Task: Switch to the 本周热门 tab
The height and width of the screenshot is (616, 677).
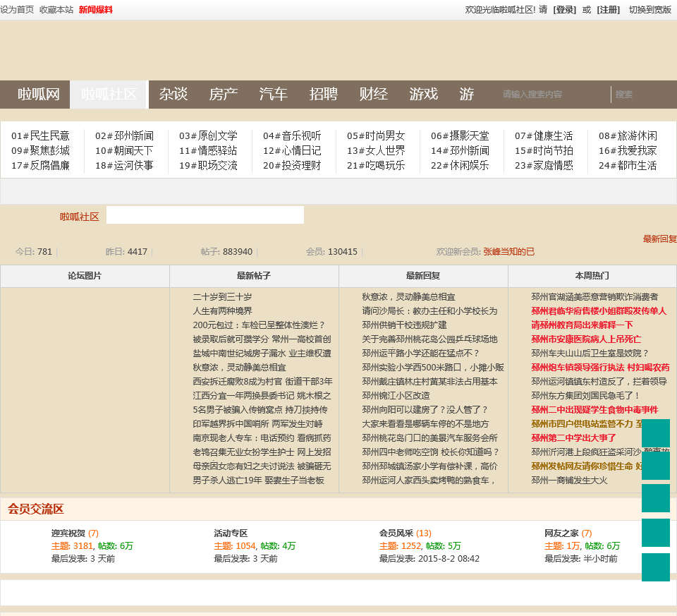Action: [x=592, y=276]
